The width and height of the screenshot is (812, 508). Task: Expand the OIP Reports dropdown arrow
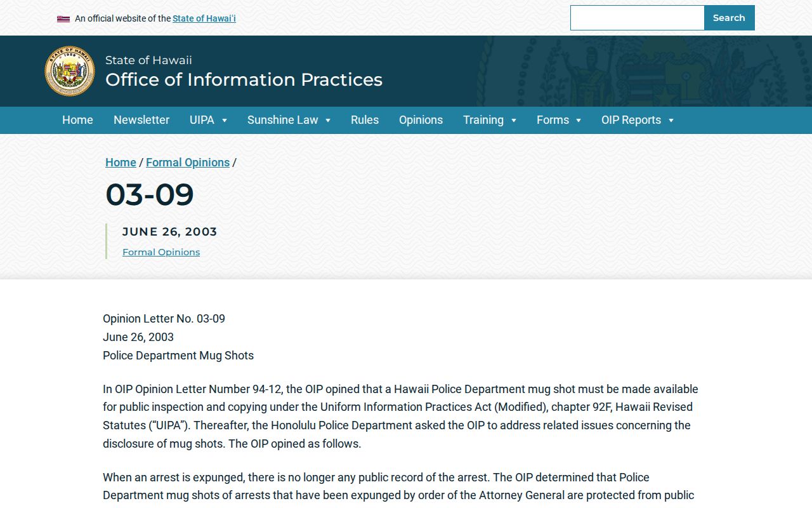[x=671, y=121]
